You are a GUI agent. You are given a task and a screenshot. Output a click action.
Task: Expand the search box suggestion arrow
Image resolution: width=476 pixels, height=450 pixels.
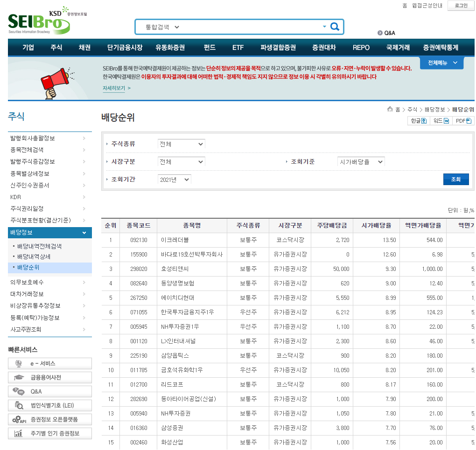(x=324, y=27)
